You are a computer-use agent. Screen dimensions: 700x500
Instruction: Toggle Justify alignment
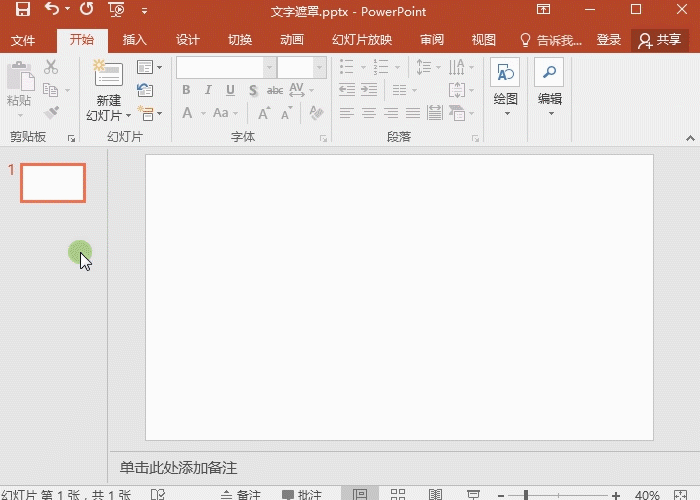(413, 113)
